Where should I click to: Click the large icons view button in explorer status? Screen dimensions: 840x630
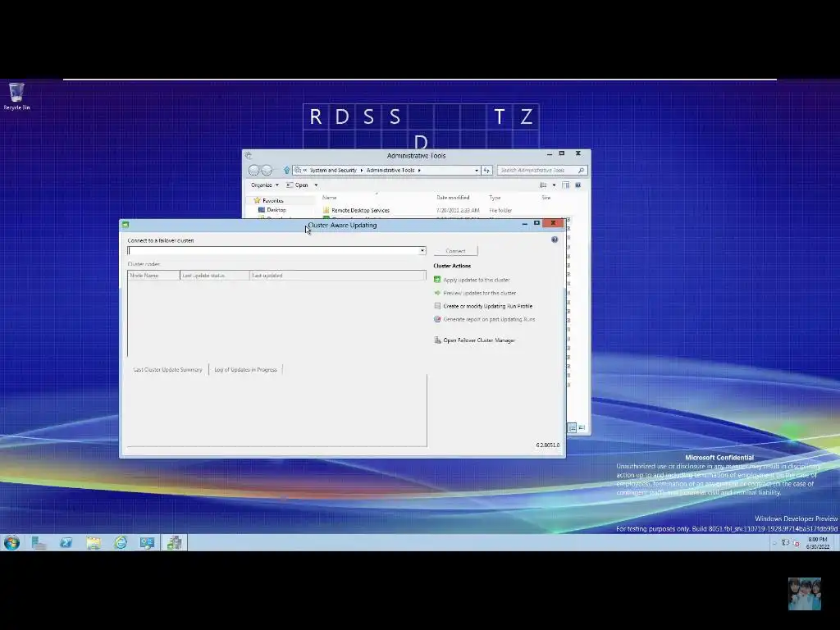tap(582, 427)
